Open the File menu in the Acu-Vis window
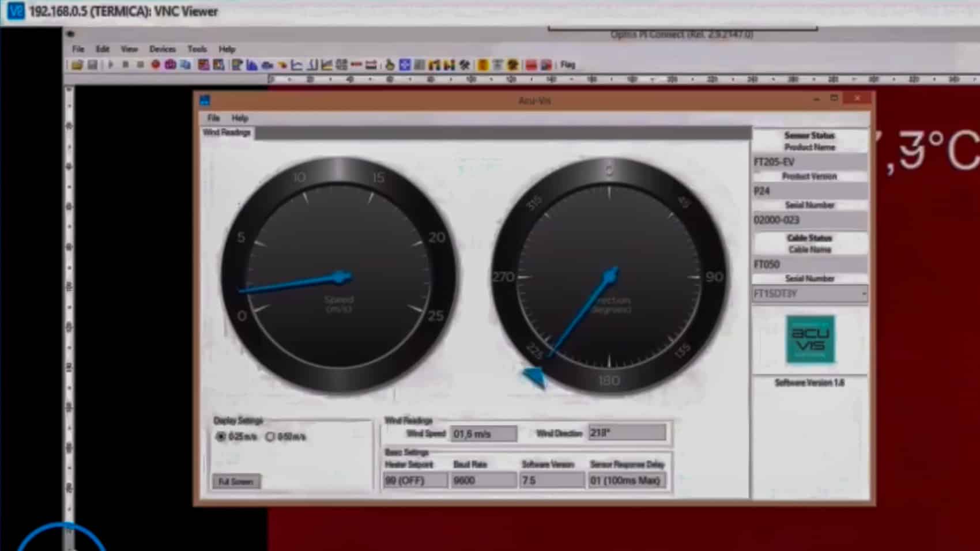This screenshot has height=551, width=980. (x=213, y=118)
